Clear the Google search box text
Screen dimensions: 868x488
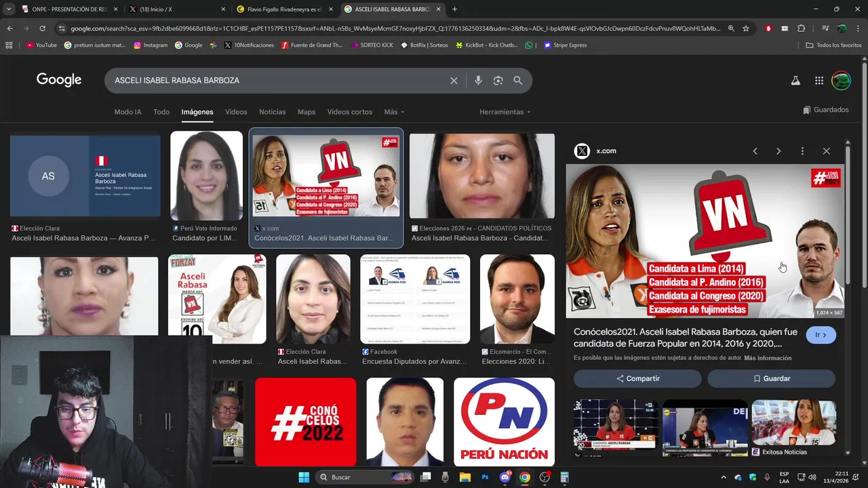click(454, 81)
